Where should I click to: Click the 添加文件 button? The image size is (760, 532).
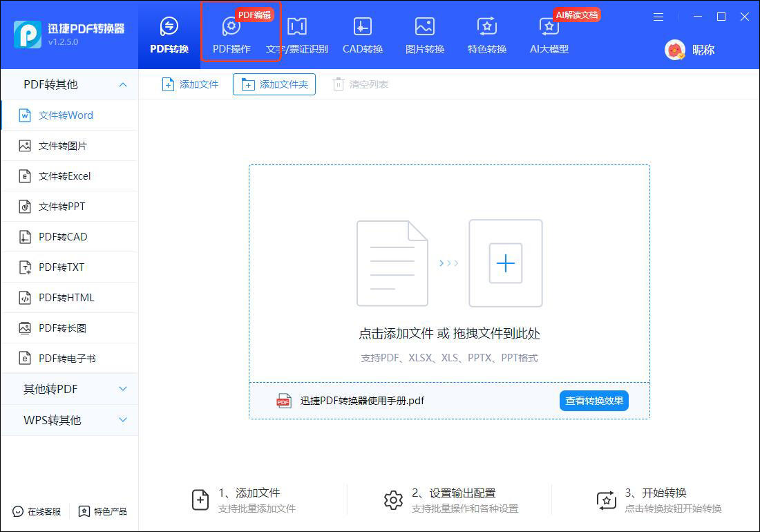(x=190, y=84)
